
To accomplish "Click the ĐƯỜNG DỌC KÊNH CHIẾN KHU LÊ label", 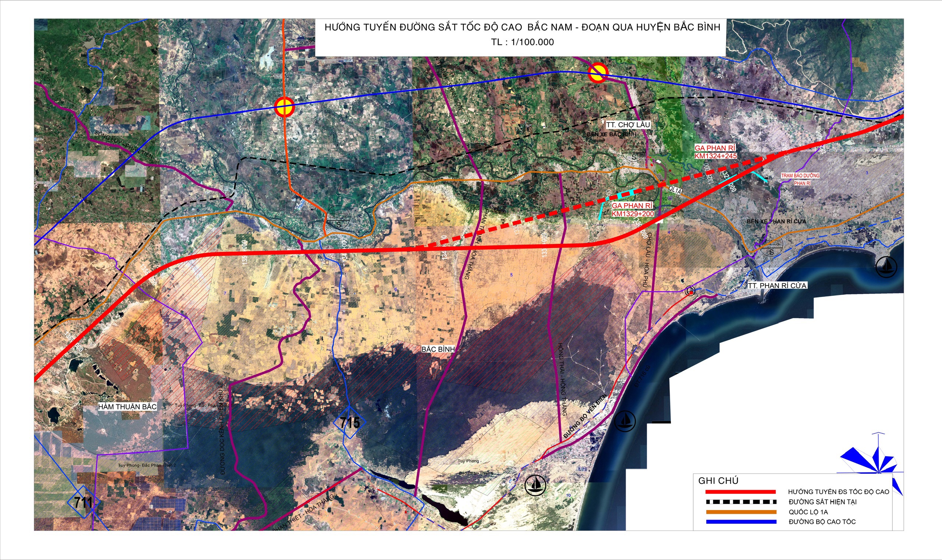I will point(222,428).
